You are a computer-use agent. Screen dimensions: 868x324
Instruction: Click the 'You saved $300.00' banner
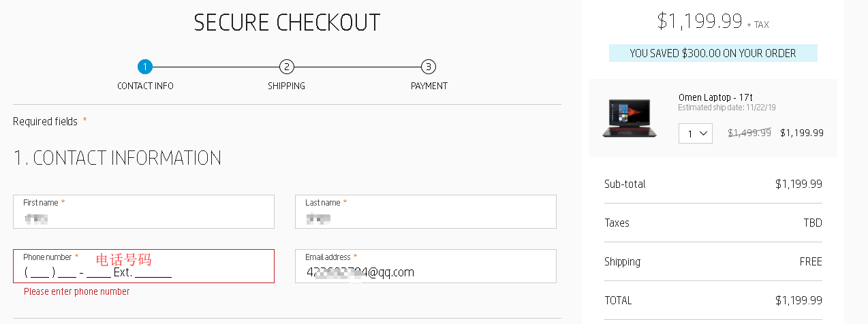pyautogui.click(x=713, y=53)
